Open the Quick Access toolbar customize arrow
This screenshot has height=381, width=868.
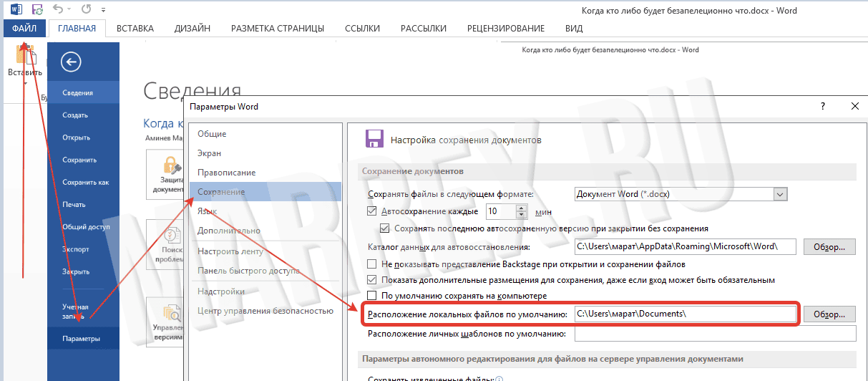[x=104, y=11]
